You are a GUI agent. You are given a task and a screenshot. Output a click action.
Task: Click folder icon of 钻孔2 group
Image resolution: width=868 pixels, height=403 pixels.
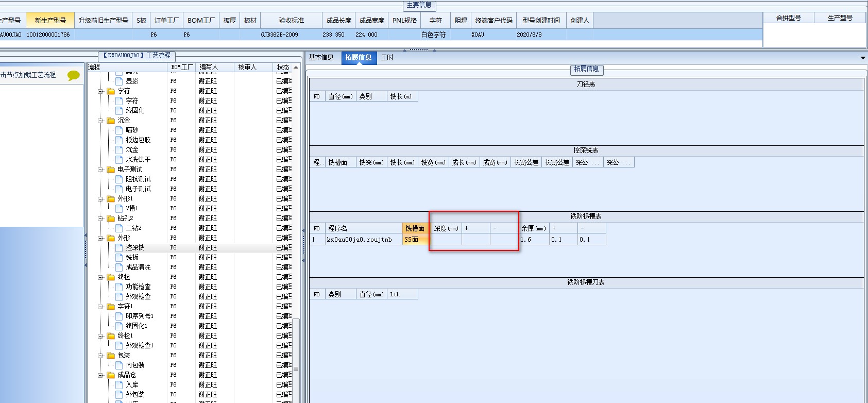click(111, 218)
